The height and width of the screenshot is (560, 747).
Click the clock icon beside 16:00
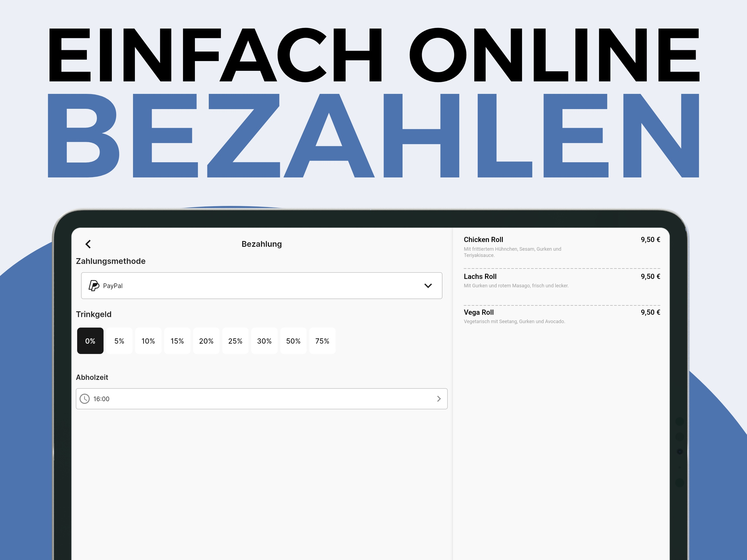[84, 399]
